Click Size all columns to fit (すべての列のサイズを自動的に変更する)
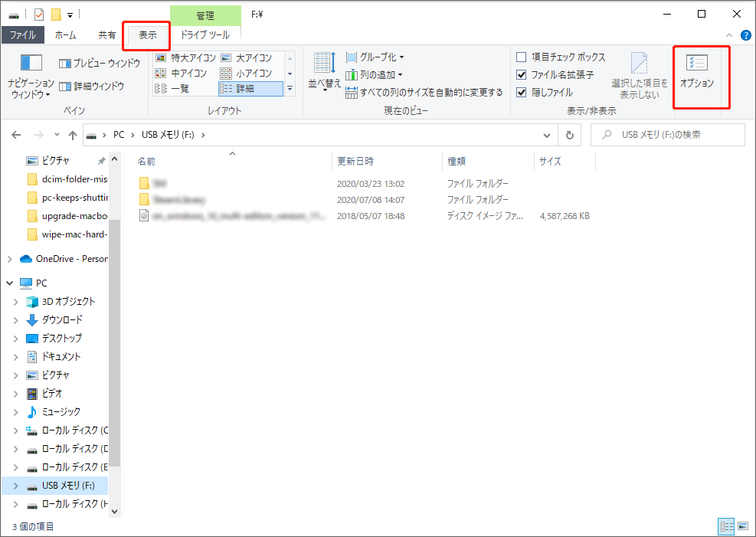 pyautogui.click(x=424, y=92)
